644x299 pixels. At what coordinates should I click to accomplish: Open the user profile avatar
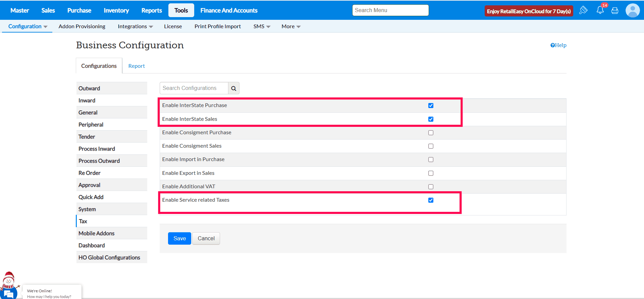coord(633,10)
